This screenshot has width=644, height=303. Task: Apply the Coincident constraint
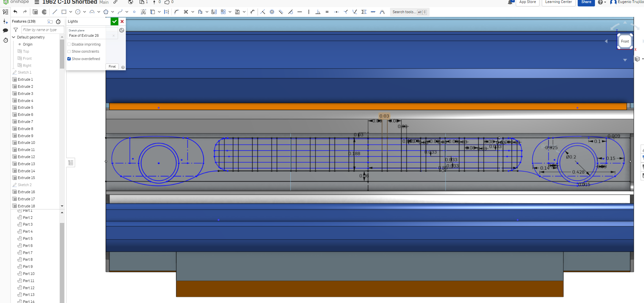click(263, 12)
